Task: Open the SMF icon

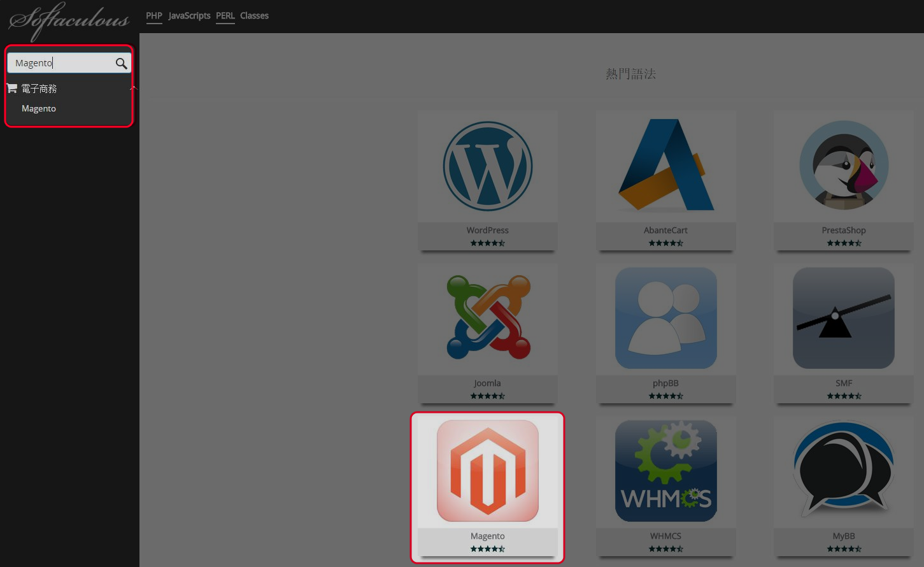Action: (843, 319)
